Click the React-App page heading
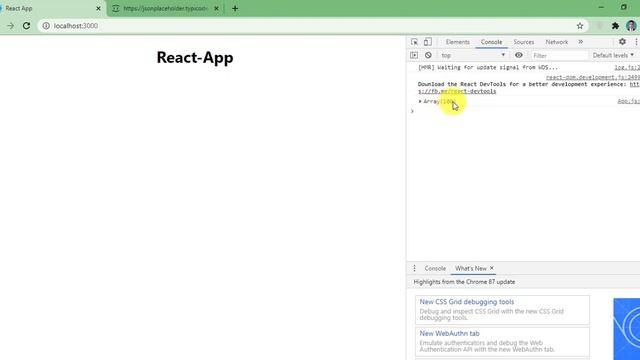The height and width of the screenshot is (360, 640). coord(195,57)
